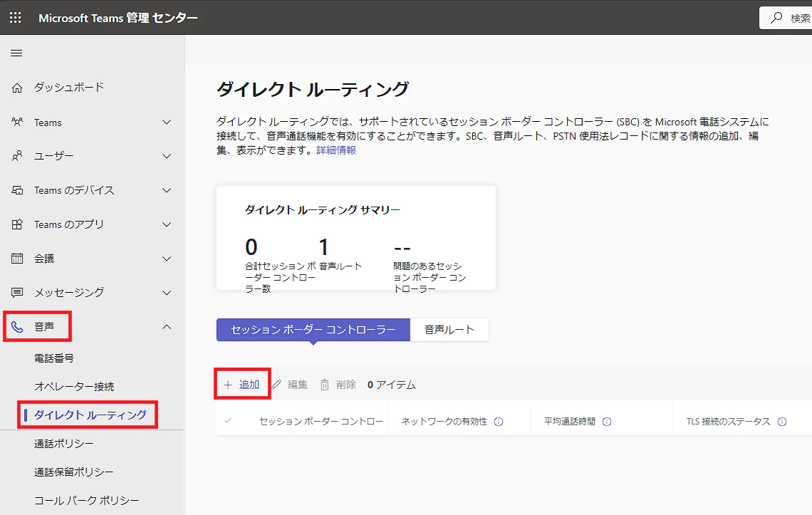This screenshot has width=812, height=515.
Task: Sort by セッション ボーダー コントローラー column header
Action: pos(321,421)
